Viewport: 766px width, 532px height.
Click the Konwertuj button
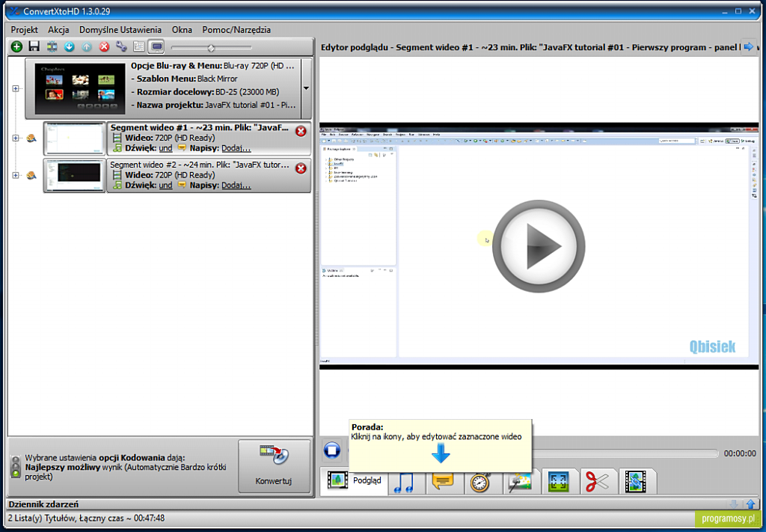click(x=274, y=466)
